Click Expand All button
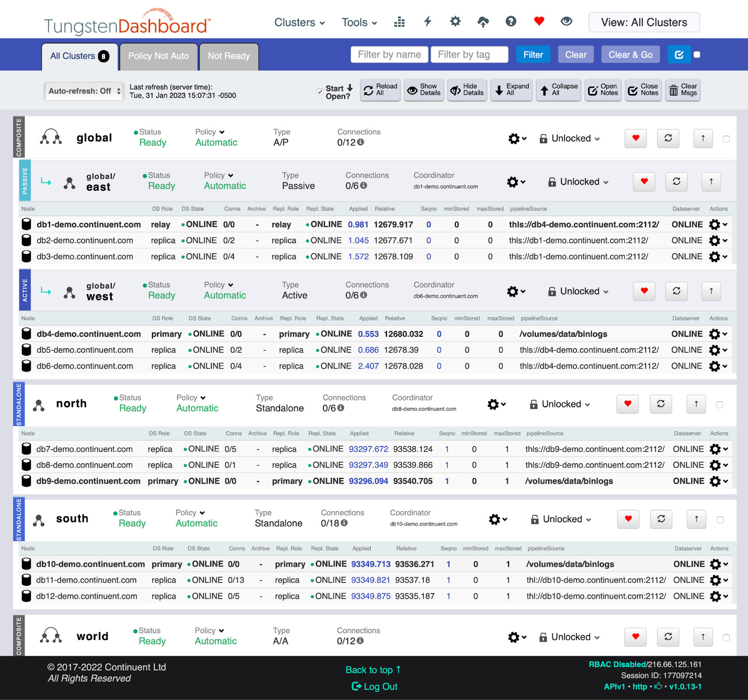 coord(511,90)
